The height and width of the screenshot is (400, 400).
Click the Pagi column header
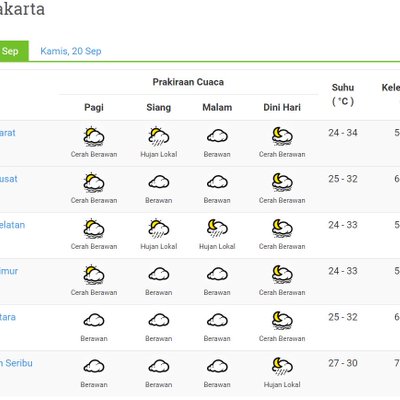click(94, 107)
